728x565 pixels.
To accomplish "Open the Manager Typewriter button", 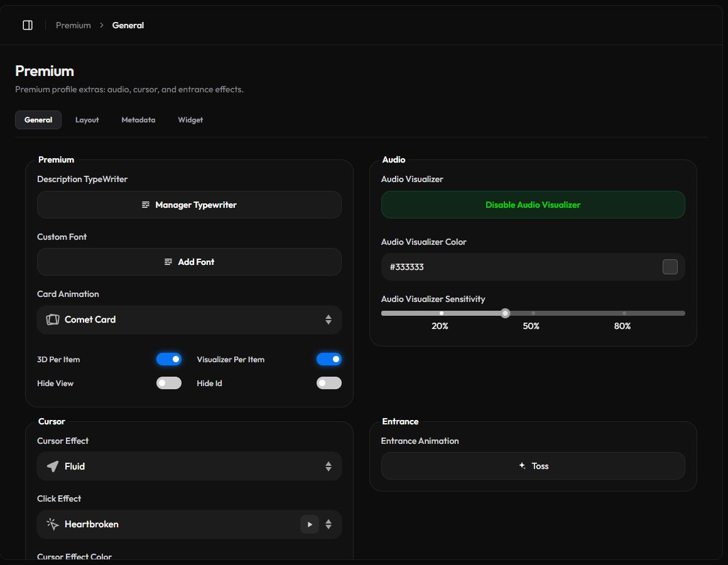I will (190, 205).
